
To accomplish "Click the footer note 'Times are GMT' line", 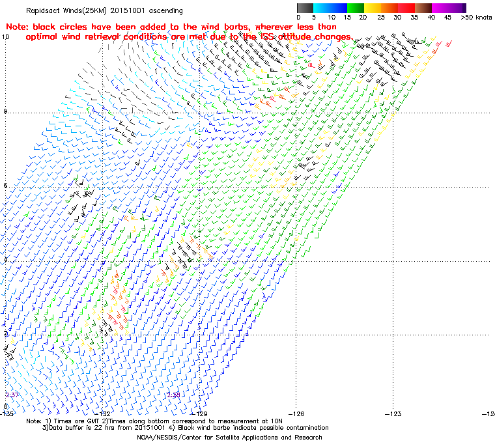I will (154, 421).
